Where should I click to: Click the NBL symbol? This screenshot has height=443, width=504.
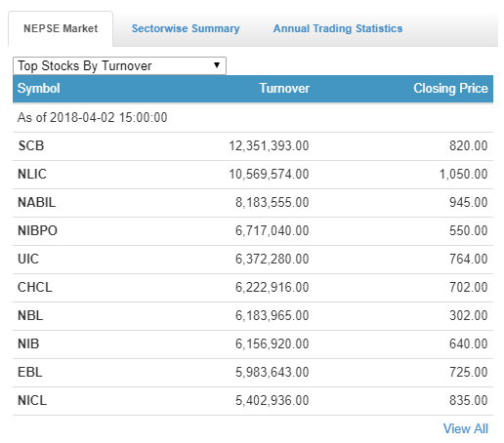(30, 315)
